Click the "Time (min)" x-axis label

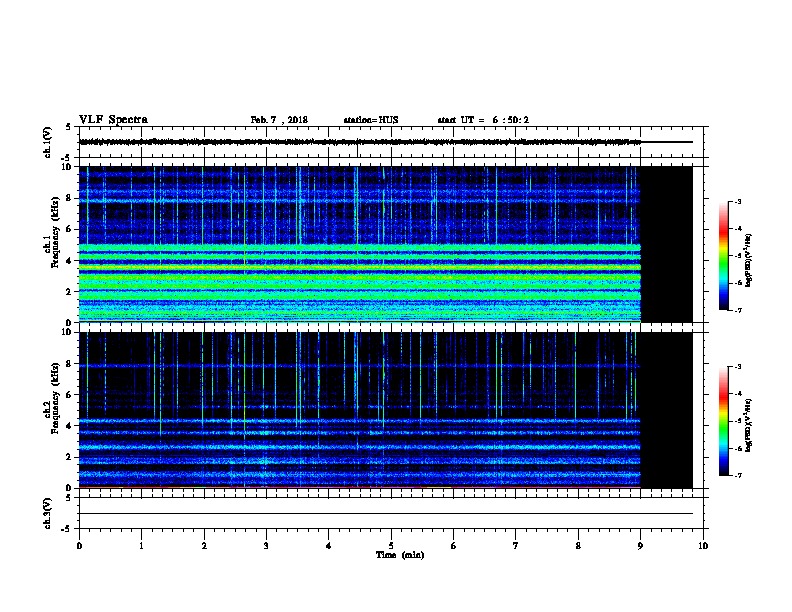click(400, 555)
